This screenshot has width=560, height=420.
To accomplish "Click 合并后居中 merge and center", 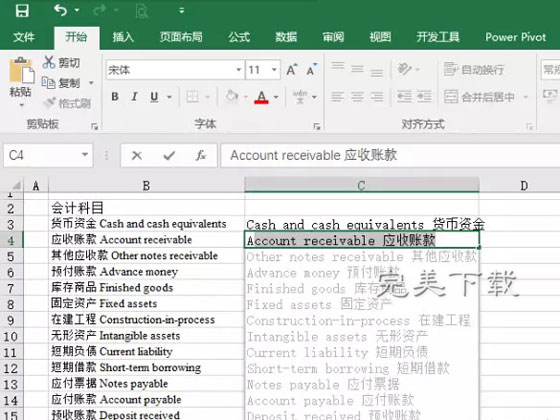I will 479,96.
